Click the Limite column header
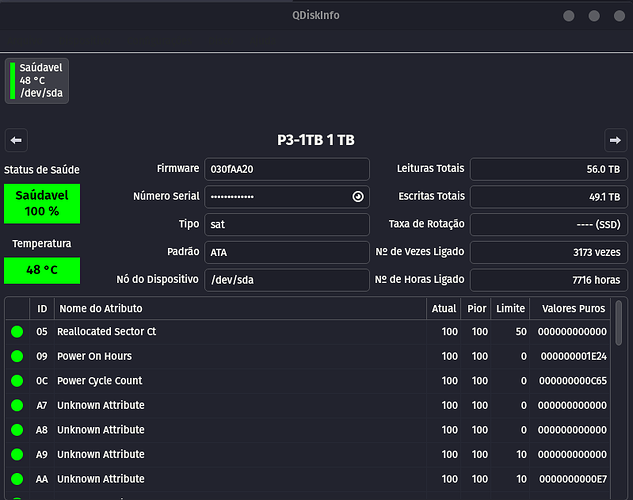Screen dimensions: 633x500 (510, 309)
